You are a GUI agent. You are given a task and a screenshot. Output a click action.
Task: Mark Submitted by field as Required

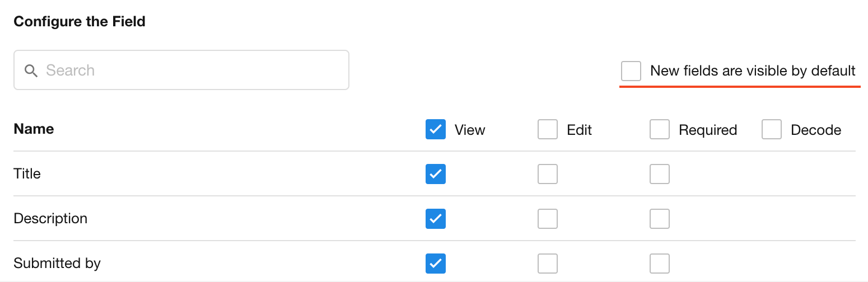click(660, 263)
